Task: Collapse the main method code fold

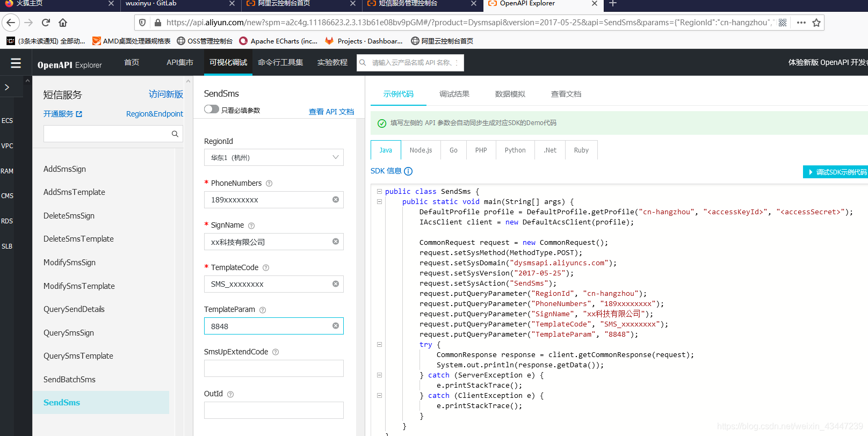Action: pos(379,201)
